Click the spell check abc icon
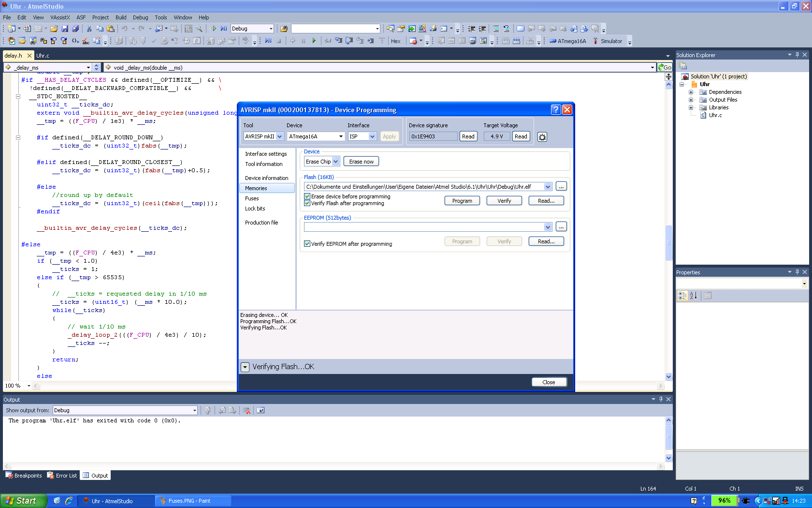This screenshot has width=812, height=508. point(86,41)
